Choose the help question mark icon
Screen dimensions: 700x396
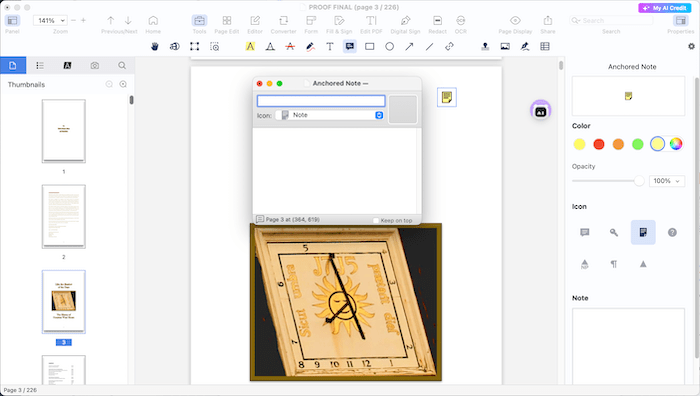tap(672, 232)
